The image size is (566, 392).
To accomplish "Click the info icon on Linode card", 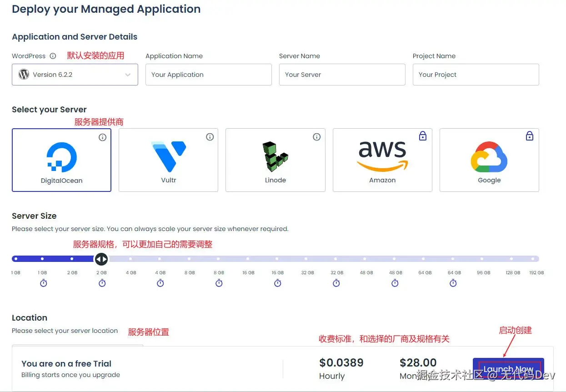I will tap(317, 137).
